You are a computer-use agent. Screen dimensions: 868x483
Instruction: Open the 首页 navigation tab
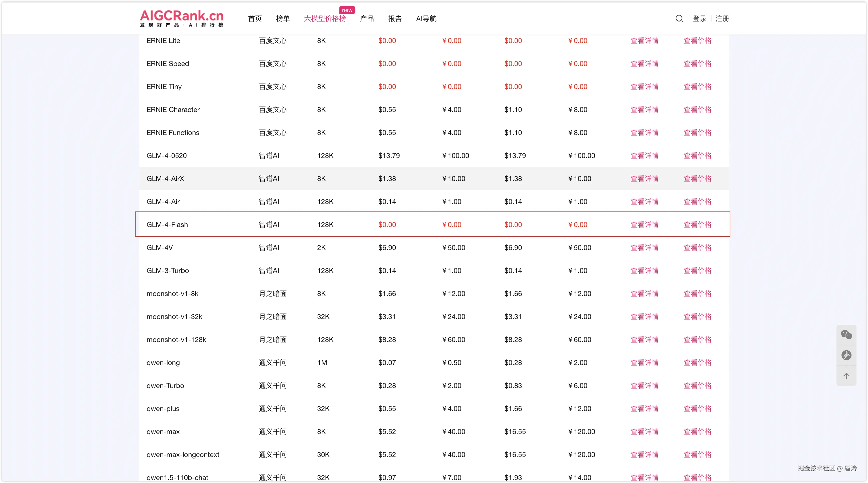pos(255,18)
